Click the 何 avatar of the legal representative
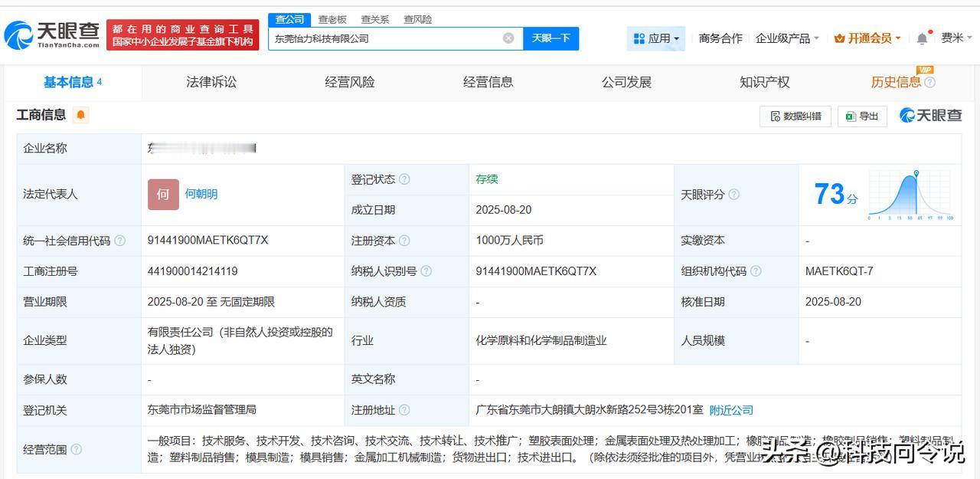980x479 pixels. coord(163,195)
